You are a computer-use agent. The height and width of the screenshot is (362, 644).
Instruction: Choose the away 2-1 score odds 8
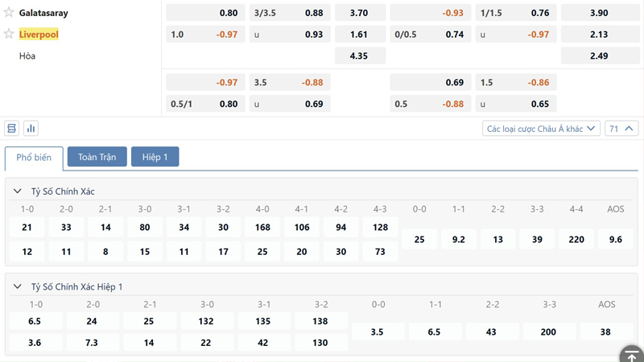[105, 251]
